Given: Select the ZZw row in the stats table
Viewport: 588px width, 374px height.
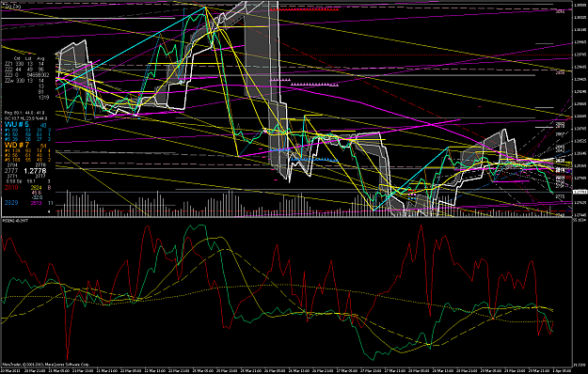Looking at the screenshot, I should click(x=24, y=81).
